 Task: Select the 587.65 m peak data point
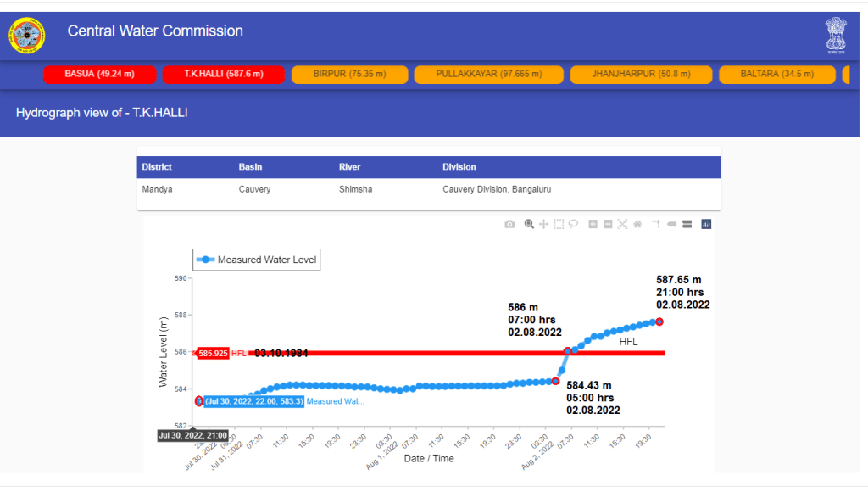coord(659,321)
